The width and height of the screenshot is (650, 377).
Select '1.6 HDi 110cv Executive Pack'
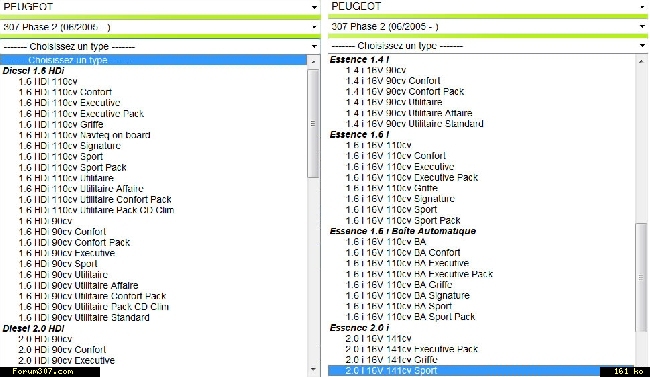click(x=81, y=114)
